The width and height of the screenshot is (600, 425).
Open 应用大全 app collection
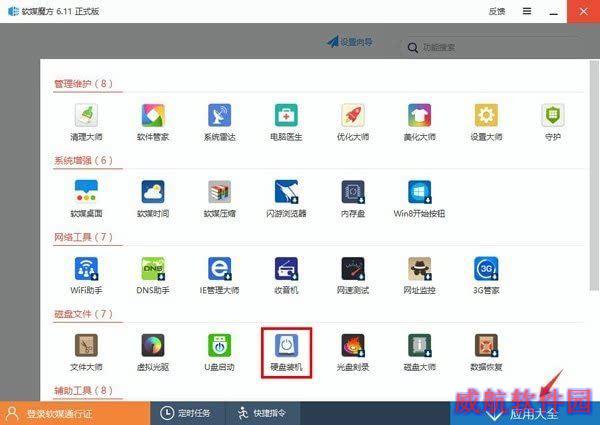point(525,413)
